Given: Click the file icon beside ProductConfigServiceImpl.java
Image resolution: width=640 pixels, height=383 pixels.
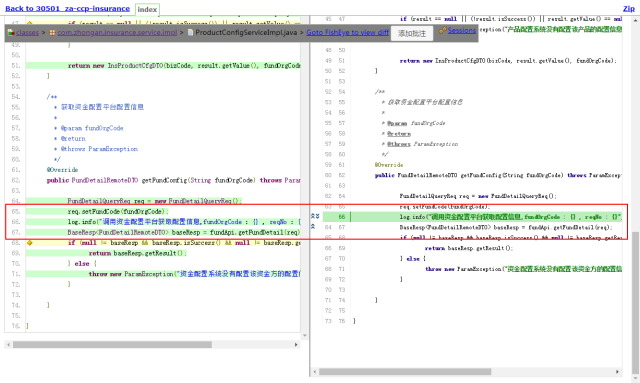Looking at the screenshot, I should click(x=190, y=32).
